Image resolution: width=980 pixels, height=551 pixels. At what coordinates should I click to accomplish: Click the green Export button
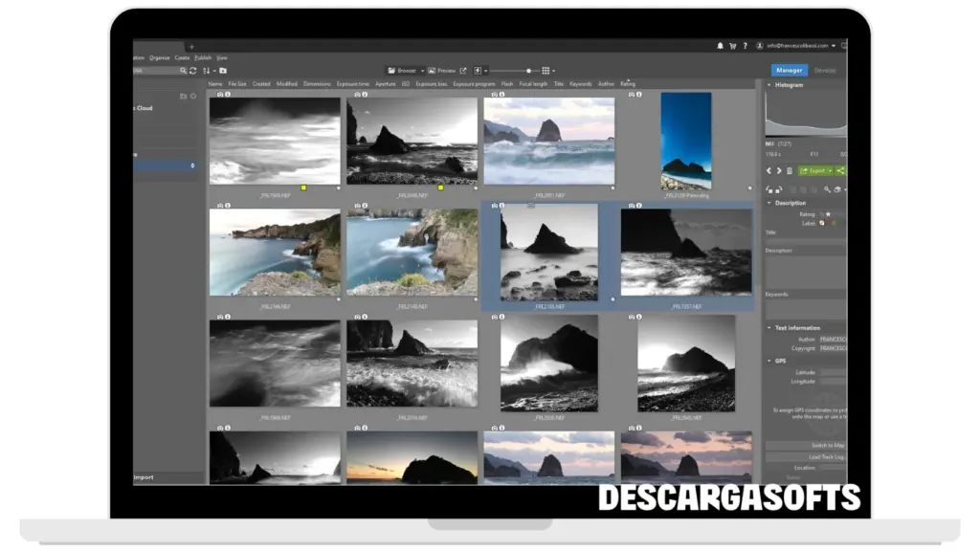(x=815, y=170)
